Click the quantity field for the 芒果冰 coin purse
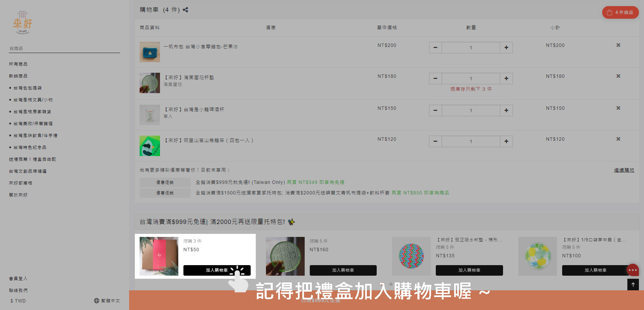 471,48
